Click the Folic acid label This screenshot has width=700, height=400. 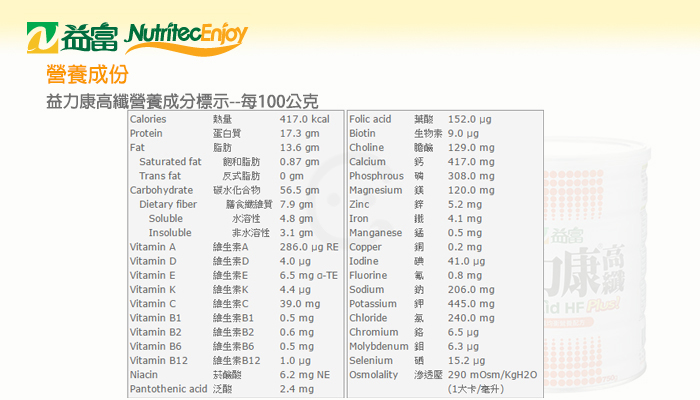coord(370,119)
